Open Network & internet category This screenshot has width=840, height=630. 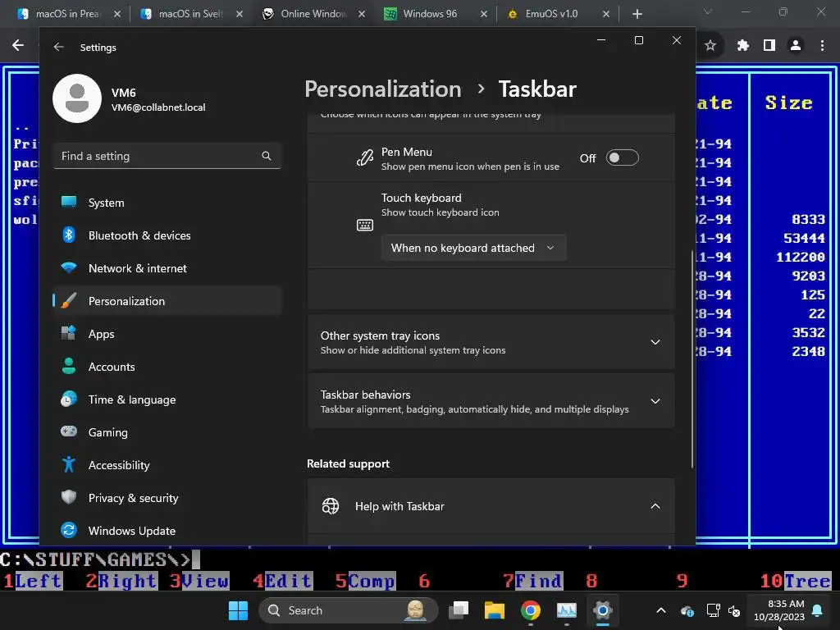(167, 268)
